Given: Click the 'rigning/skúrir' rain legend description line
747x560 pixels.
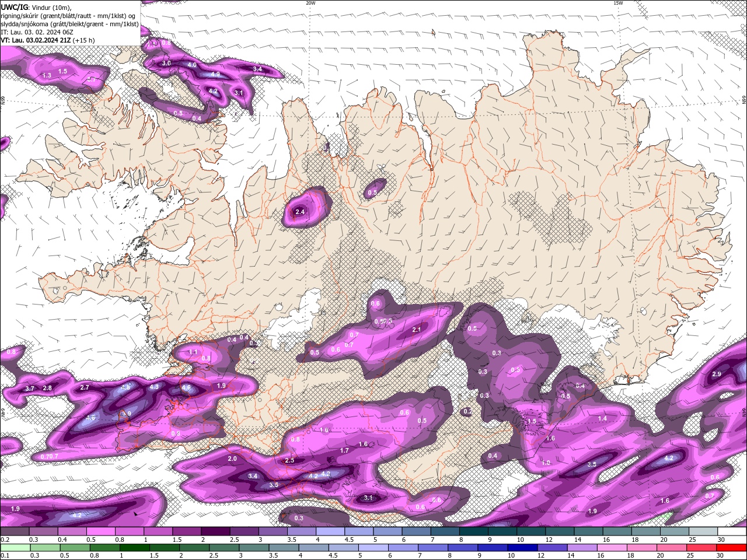Looking at the screenshot, I should (68, 15).
